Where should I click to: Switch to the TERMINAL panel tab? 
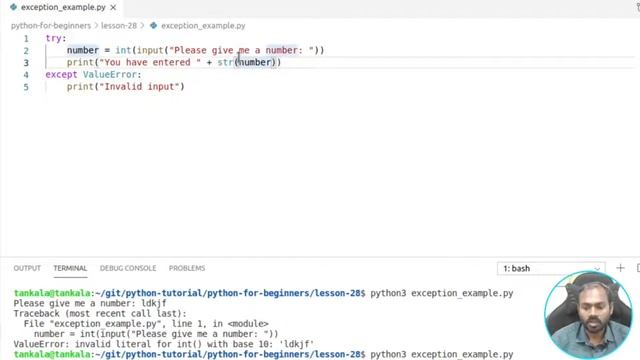point(70,268)
